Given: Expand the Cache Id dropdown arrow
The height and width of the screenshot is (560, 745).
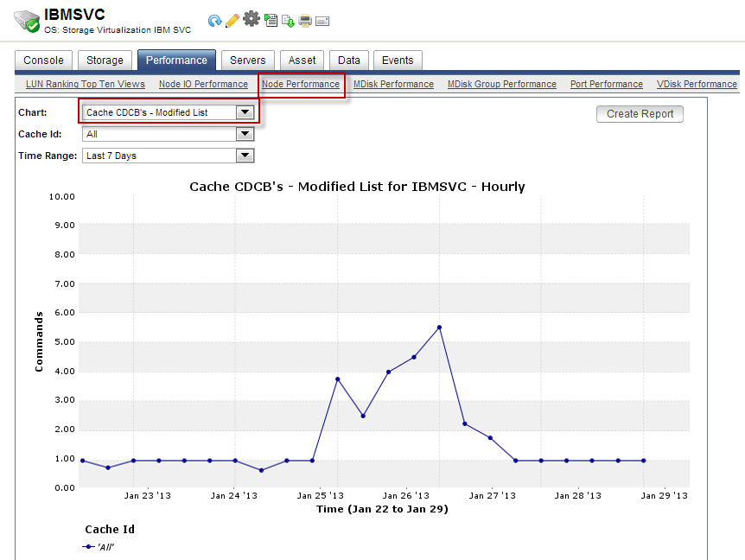Looking at the screenshot, I should pyautogui.click(x=245, y=134).
